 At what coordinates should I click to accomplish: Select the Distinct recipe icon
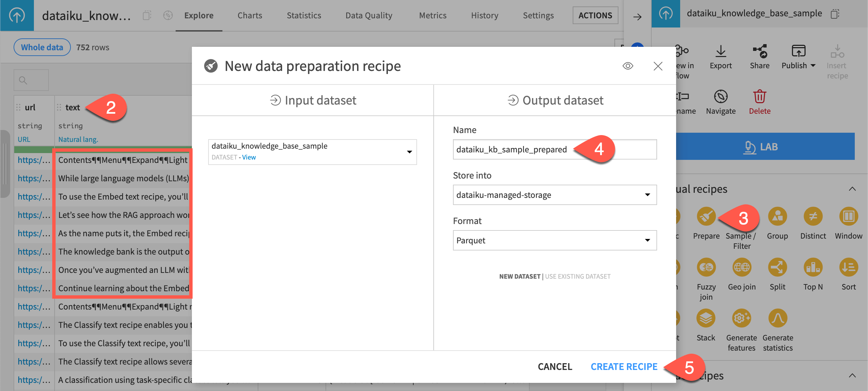click(x=813, y=216)
